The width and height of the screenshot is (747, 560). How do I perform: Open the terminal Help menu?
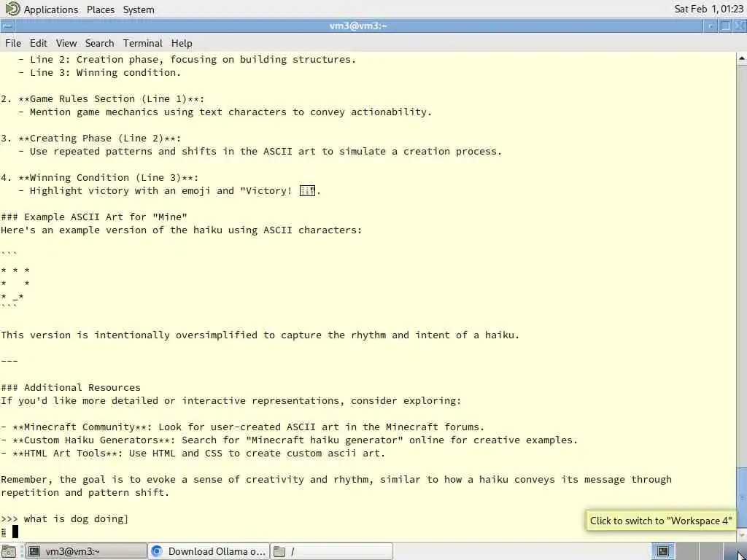(x=182, y=43)
